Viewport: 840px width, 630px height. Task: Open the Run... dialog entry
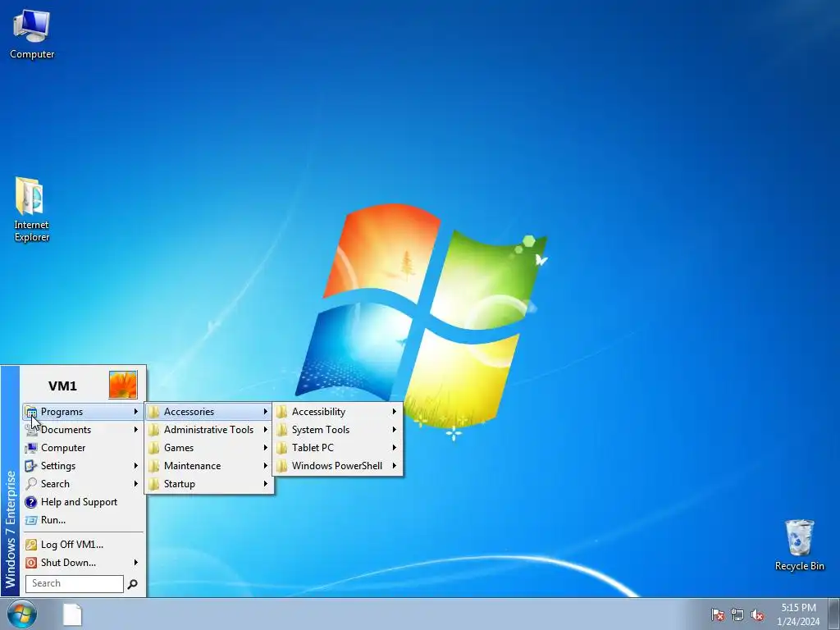[x=83, y=520]
